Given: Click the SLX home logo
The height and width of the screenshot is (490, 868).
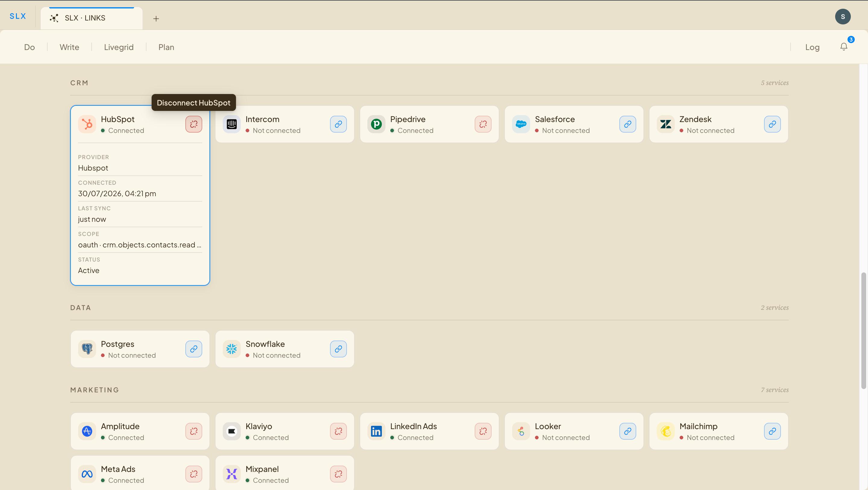Looking at the screenshot, I should click(x=18, y=16).
